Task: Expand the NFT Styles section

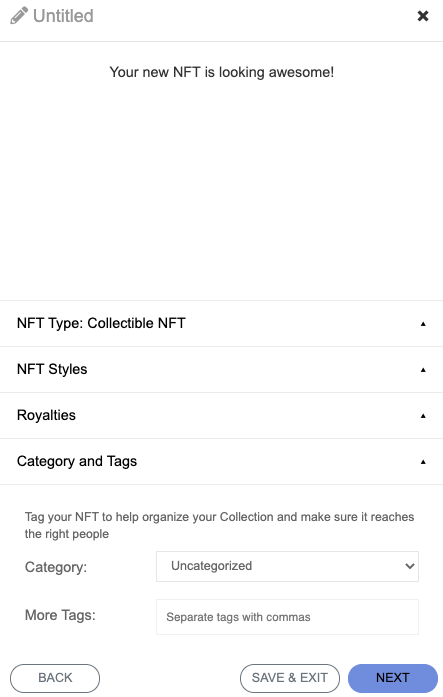Action: [221, 369]
